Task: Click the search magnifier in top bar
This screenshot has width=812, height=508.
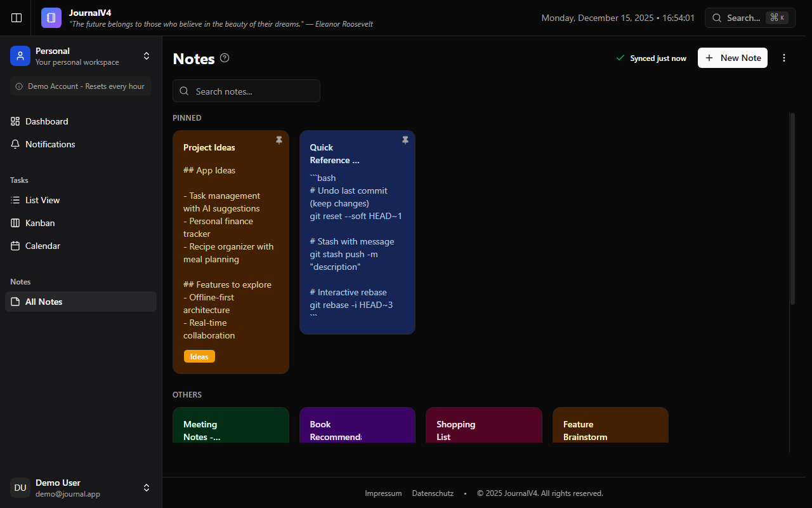Action: coord(717,18)
